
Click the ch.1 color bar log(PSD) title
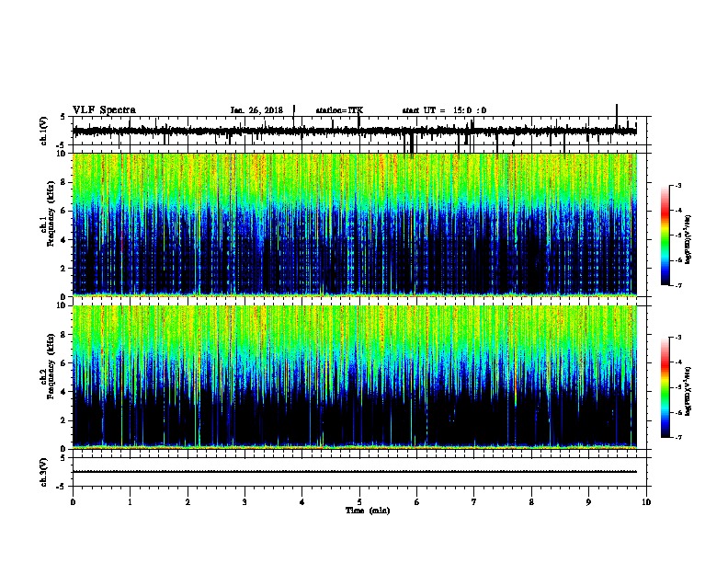pyautogui.click(x=688, y=239)
